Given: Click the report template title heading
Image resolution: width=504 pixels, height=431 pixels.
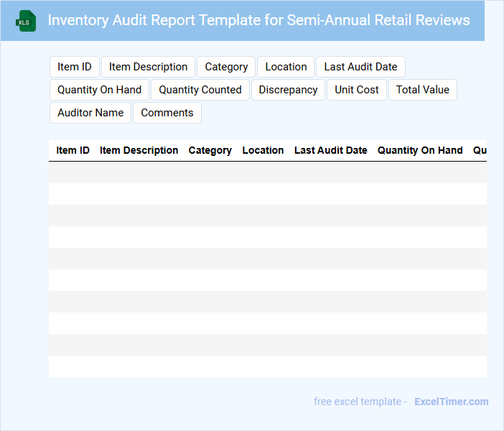Looking at the screenshot, I should click(x=258, y=20).
